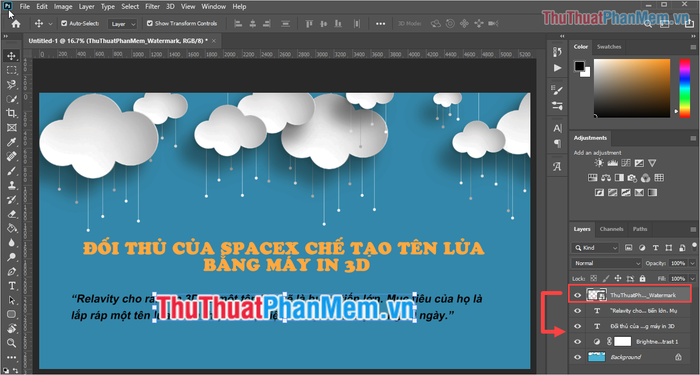This screenshot has width=700, height=375.
Task: Hide the ThuThuatPhanMem Watermark layer
Action: tap(577, 295)
